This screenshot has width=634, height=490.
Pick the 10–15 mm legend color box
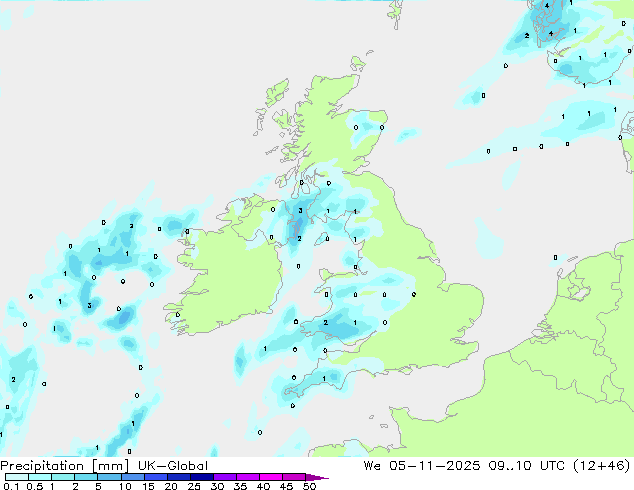pos(132,477)
